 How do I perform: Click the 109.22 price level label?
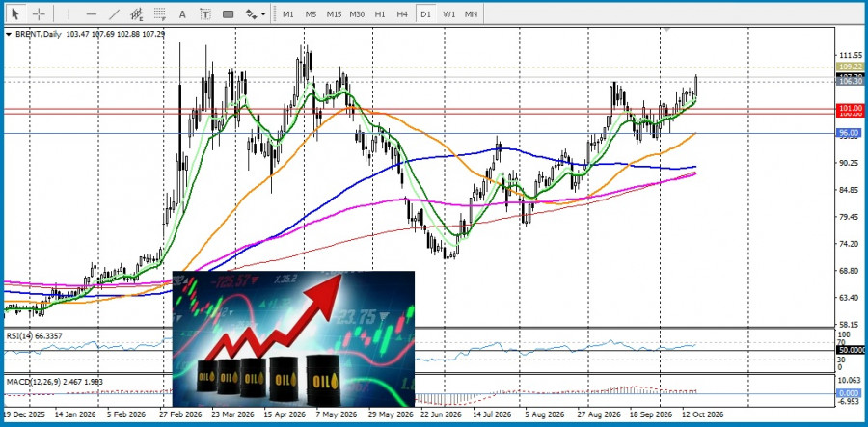851,67
